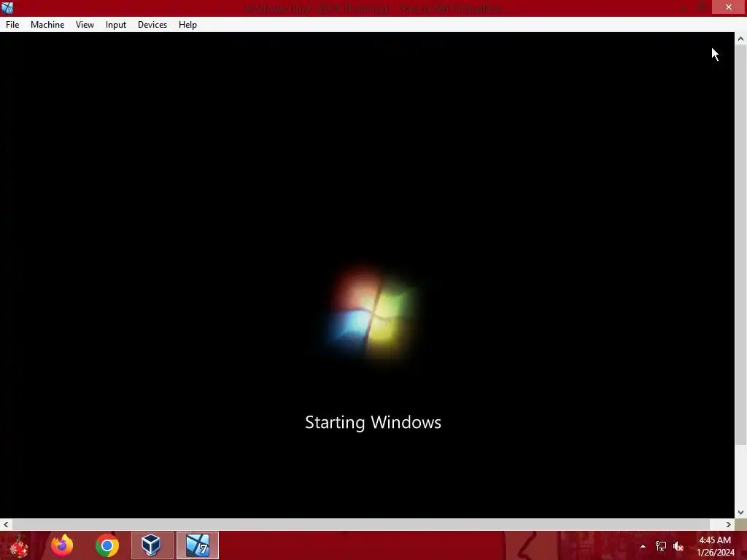Click the vertical scrollbar up arrow
The width and height of the screenshot is (747, 560).
pyautogui.click(x=741, y=39)
